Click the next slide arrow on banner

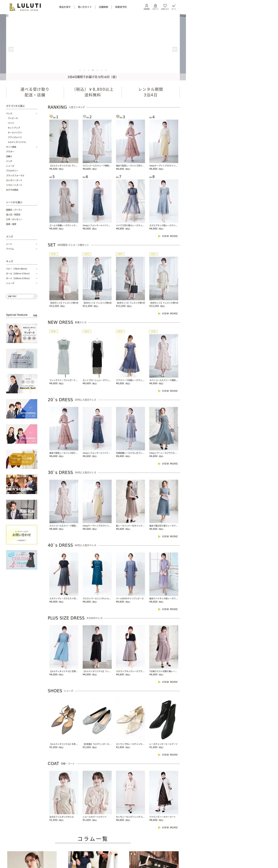175,49
